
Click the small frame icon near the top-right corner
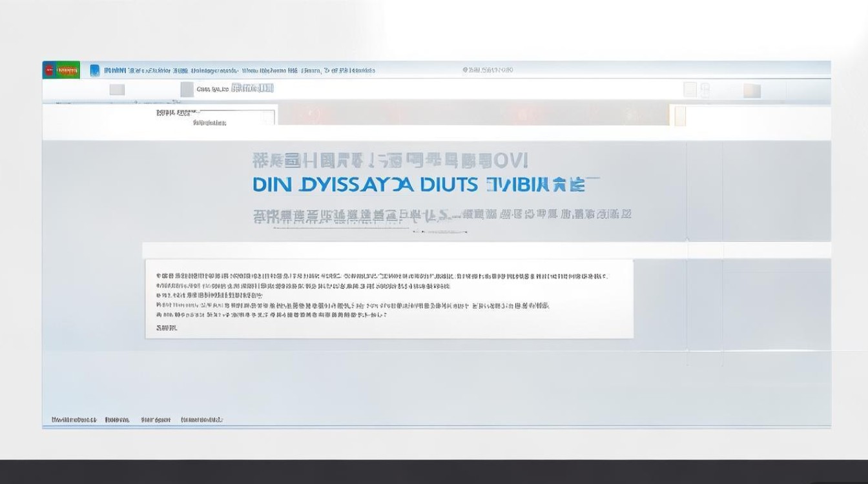pos(705,89)
